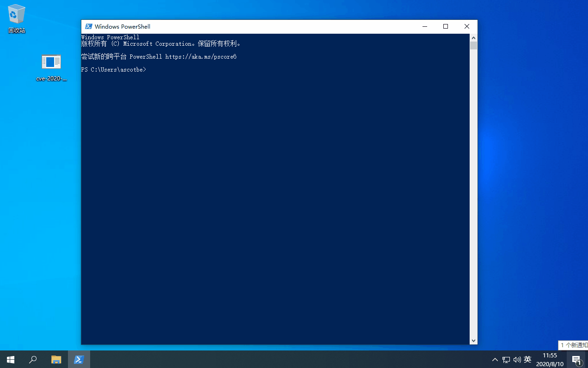Click the PowerShell icon in the title bar

coord(89,27)
